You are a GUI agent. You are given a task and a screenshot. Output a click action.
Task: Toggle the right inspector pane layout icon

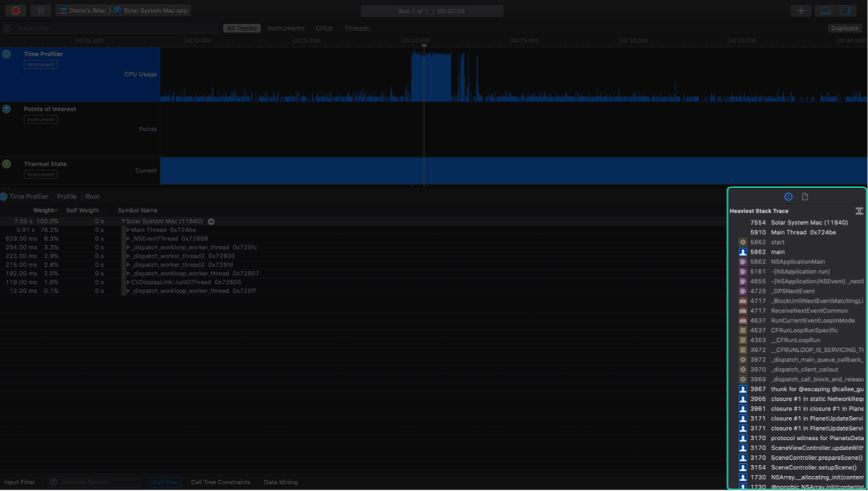tap(845, 11)
